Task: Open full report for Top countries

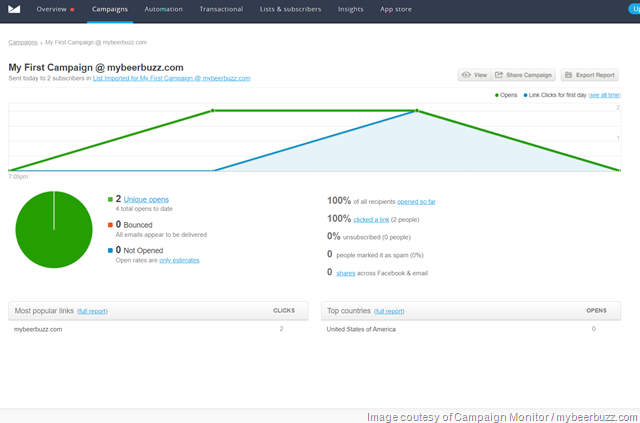Action: pyautogui.click(x=389, y=311)
